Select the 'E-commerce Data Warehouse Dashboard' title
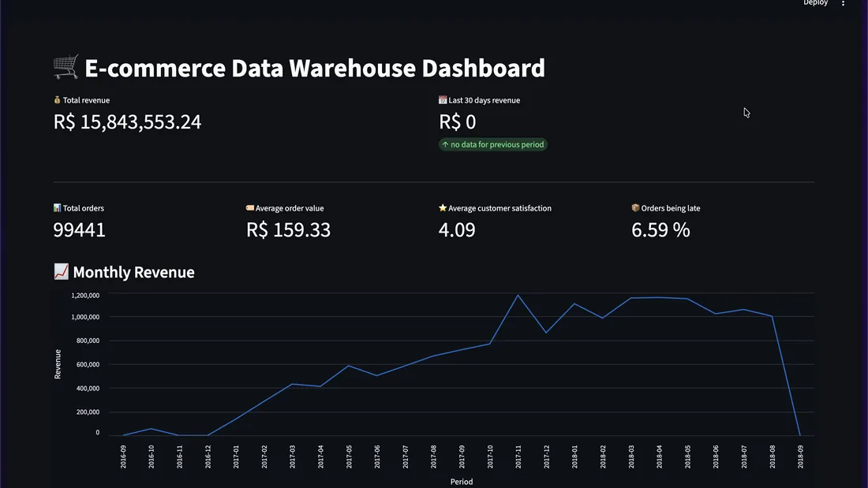This screenshot has width=868, height=488. (314, 68)
